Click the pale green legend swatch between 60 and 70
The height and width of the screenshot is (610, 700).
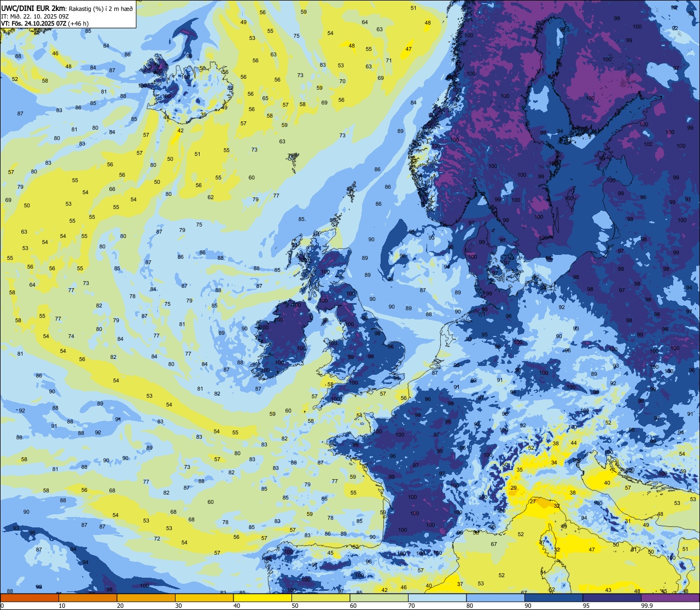[x=379, y=597]
